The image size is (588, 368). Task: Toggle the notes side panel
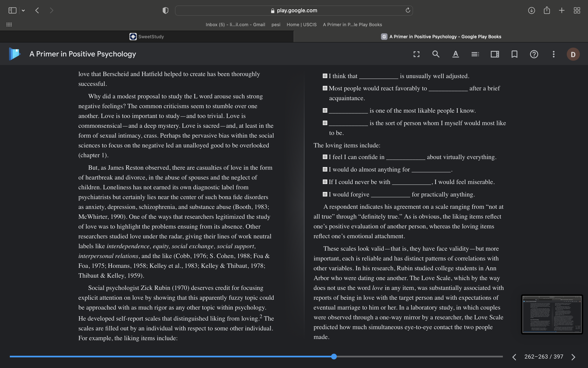click(495, 54)
